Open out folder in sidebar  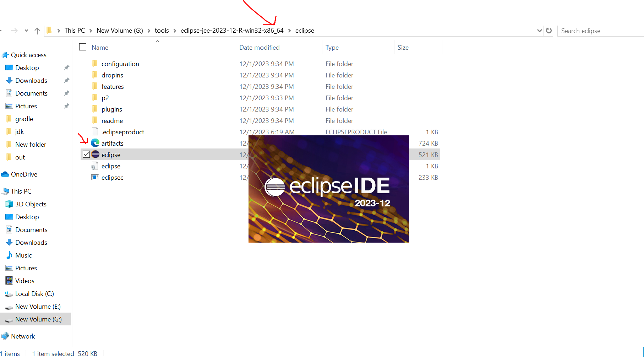tap(20, 157)
